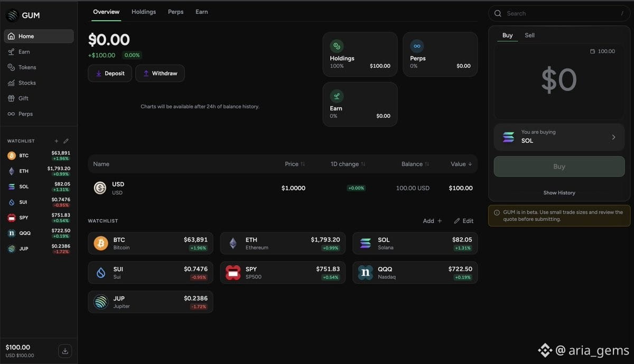
Task: Click the $1.0000 price in the USD row
Action: pyautogui.click(x=293, y=188)
